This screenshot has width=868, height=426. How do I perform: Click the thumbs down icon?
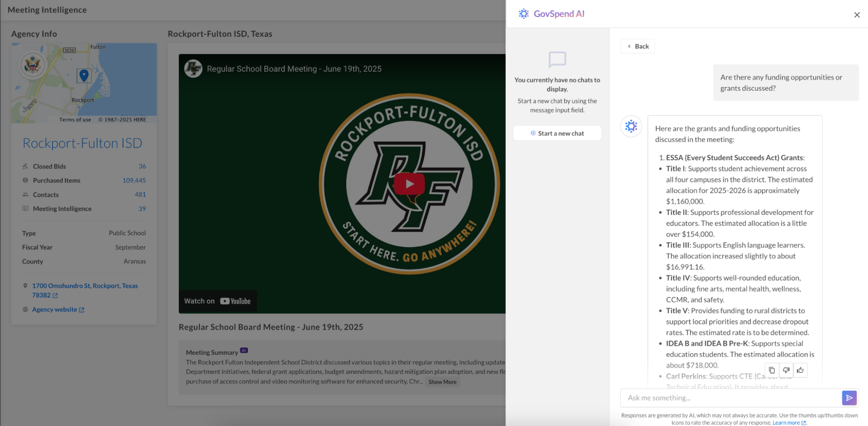[x=786, y=370]
